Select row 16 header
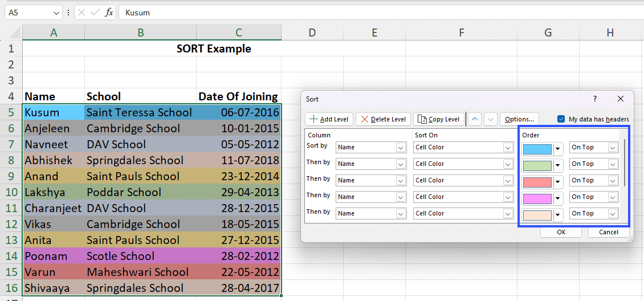Image resolution: width=644 pixels, height=301 pixels. tap(11, 288)
